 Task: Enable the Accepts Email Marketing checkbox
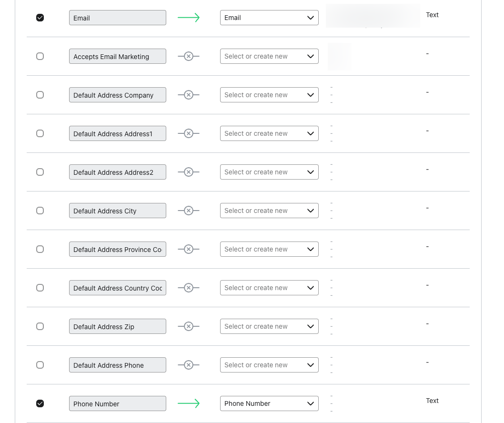tap(40, 56)
